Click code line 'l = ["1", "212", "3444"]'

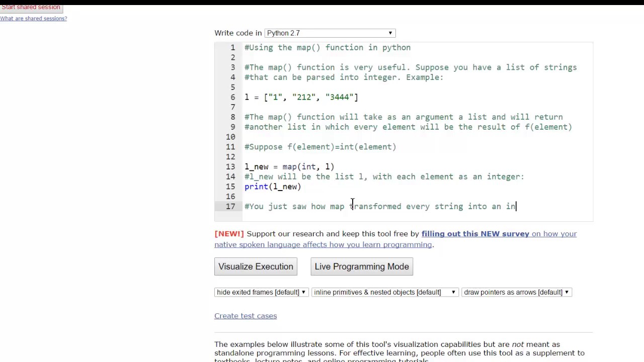pyautogui.click(x=301, y=98)
